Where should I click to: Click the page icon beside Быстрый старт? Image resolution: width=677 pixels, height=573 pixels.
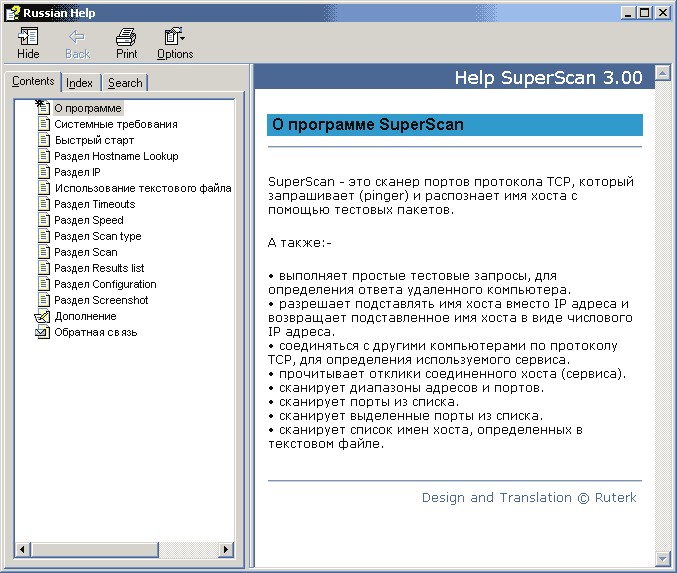[43, 140]
